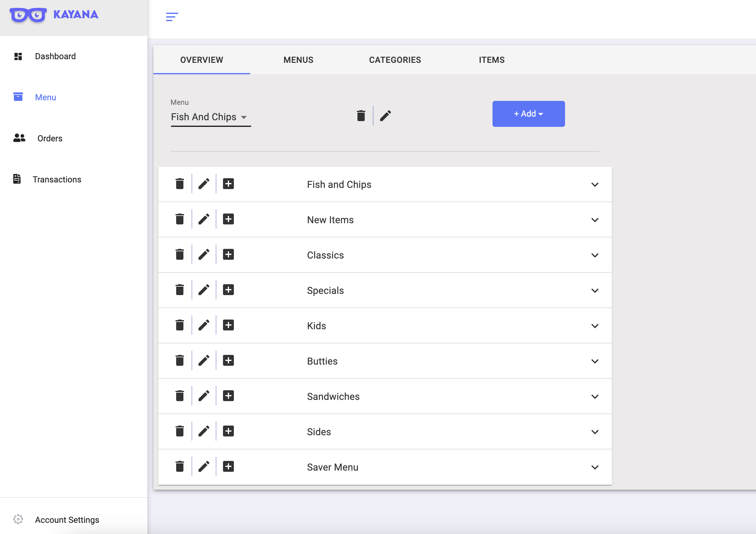Screen dimensions: 756x534
Task: Add item to Saver Menu category
Action: pos(228,466)
